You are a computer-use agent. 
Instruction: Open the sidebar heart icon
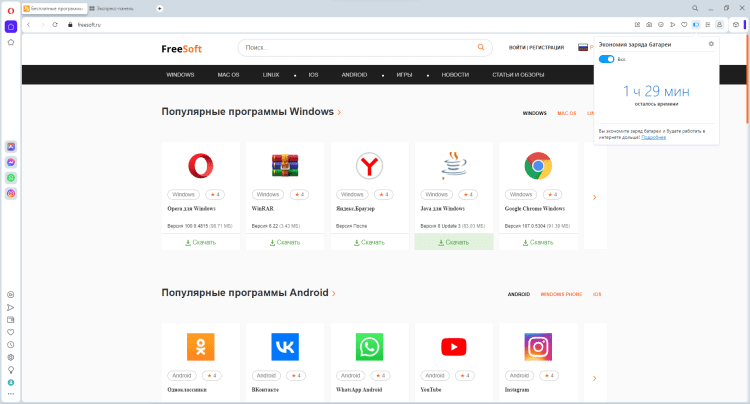(11, 332)
